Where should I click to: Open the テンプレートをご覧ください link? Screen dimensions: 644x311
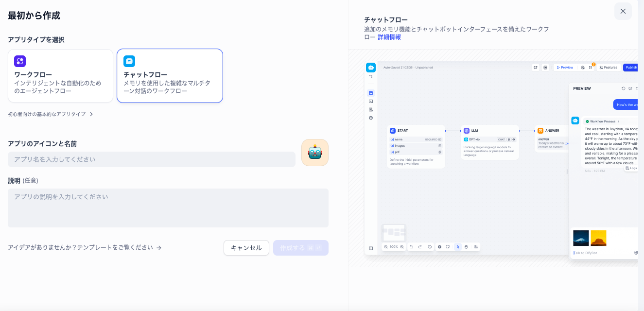[85, 247]
